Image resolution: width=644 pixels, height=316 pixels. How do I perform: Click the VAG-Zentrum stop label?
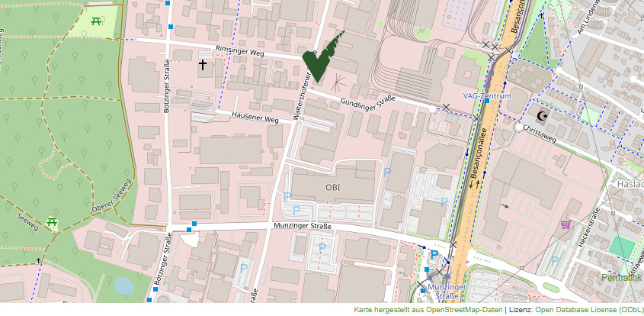[x=487, y=95]
